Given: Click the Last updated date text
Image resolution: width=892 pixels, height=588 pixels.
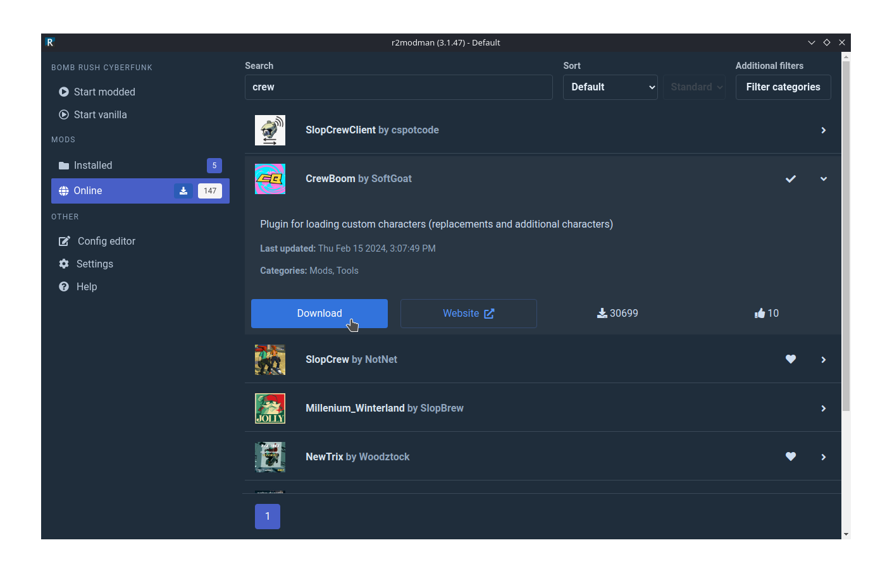Looking at the screenshot, I should pos(348,248).
